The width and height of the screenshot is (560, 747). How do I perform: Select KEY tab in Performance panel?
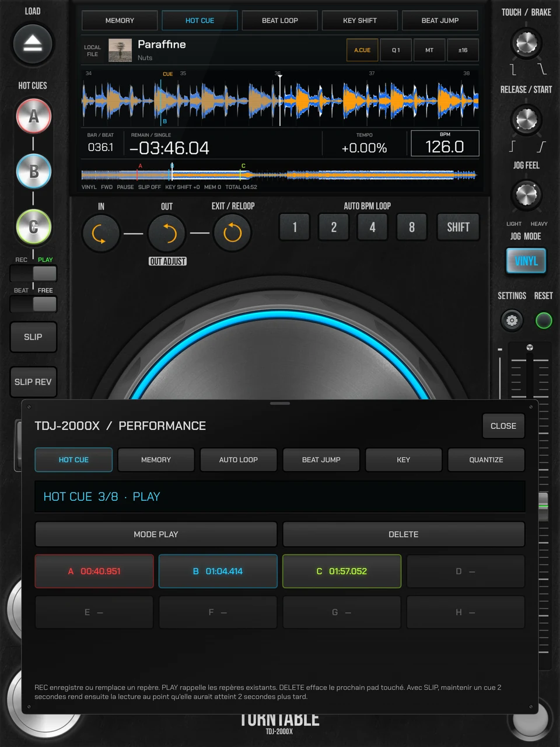click(x=404, y=460)
